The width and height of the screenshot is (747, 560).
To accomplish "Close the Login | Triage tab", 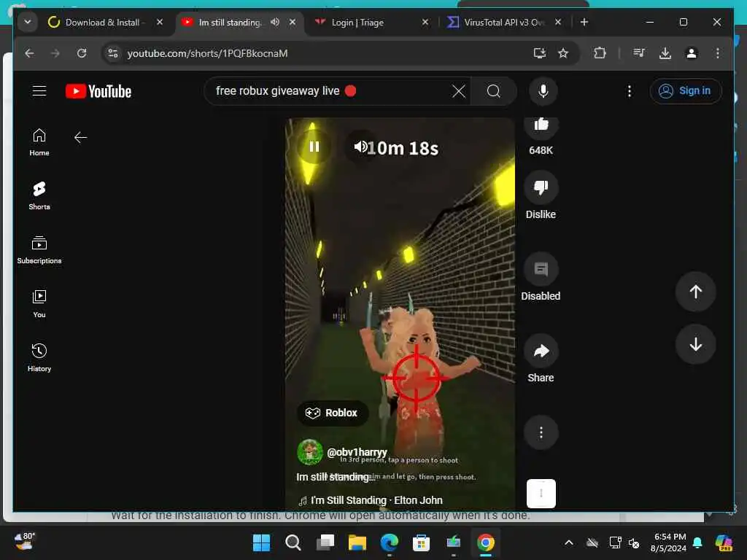I will pyautogui.click(x=425, y=23).
